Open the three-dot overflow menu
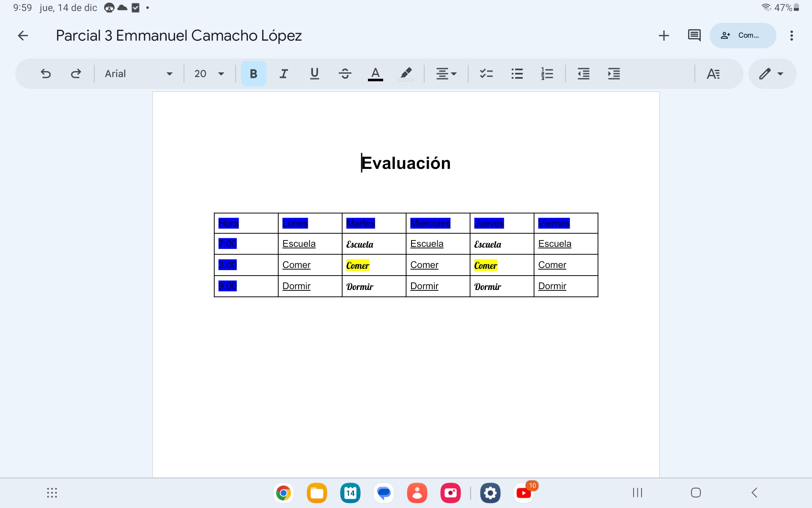The width and height of the screenshot is (812, 508). coord(791,36)
